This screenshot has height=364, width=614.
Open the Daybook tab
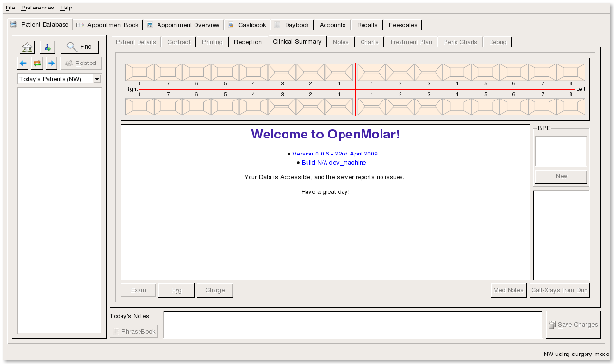[x=291, y=25]
